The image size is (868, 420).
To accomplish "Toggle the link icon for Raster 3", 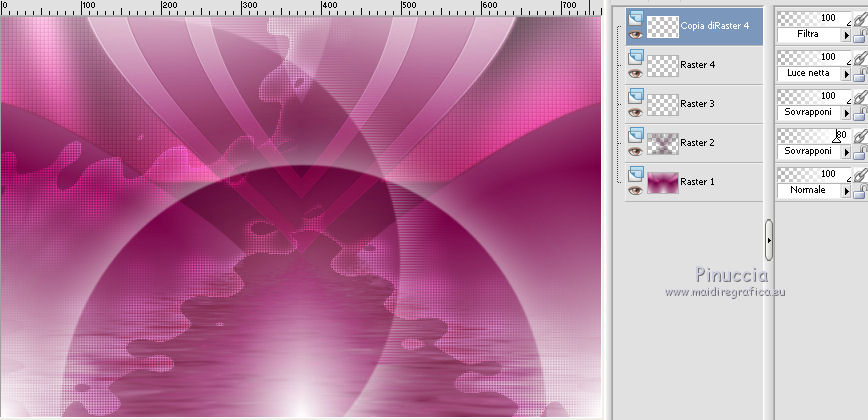I will [x=860, y=97].
